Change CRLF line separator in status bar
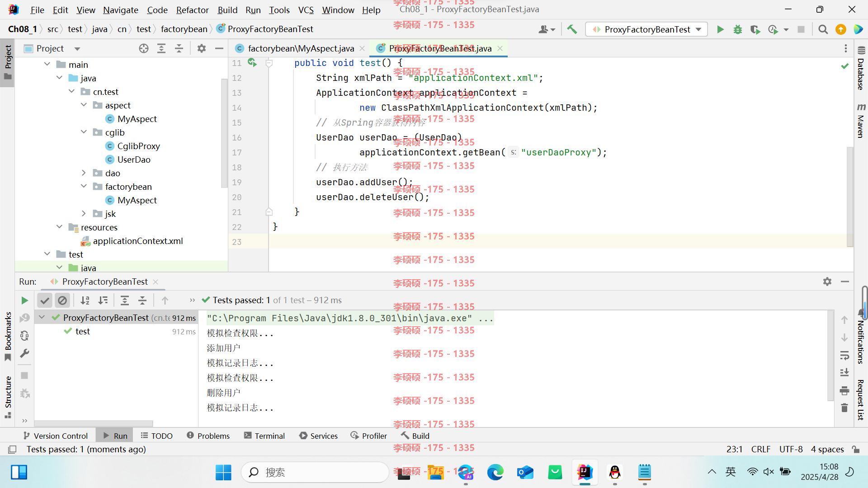The height and width of the screenshot is (488, 868). [x=761, y=449]
